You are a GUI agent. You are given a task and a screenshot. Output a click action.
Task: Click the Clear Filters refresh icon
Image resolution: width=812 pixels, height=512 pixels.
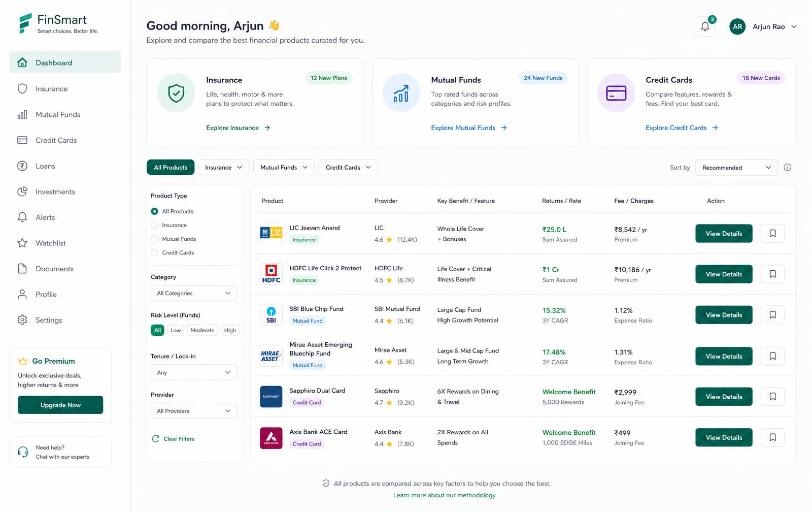pos(155,439)
